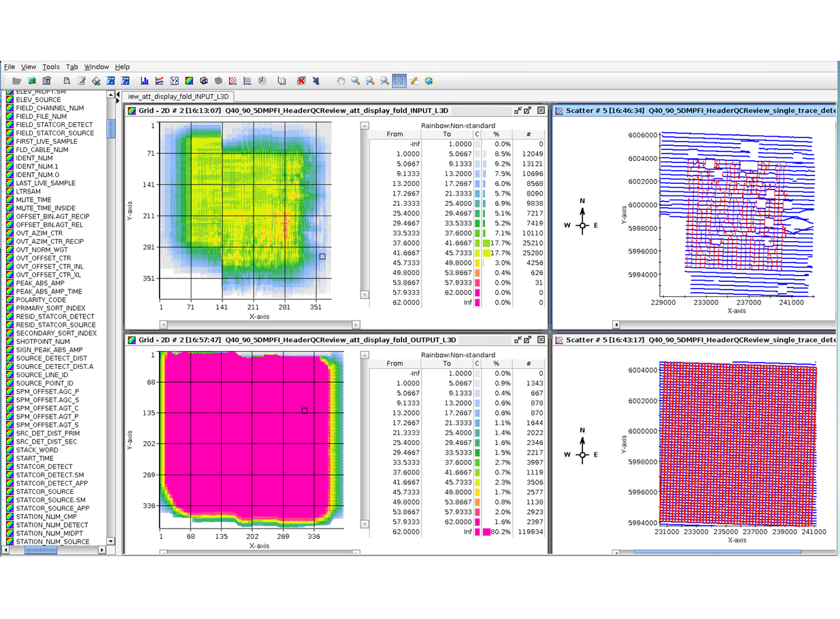Viewport: 840px width, 619px height.
Task: Toggle the C checkbox on the -Inf row
Action: pos(477,144)
